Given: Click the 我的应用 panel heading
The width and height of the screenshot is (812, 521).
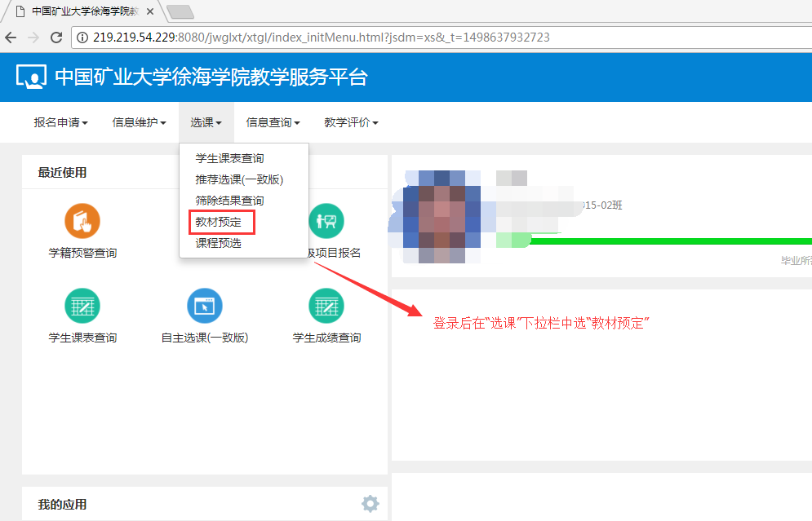Looking at the screenshot, I should pyautogui.click(x=62, y=505).
